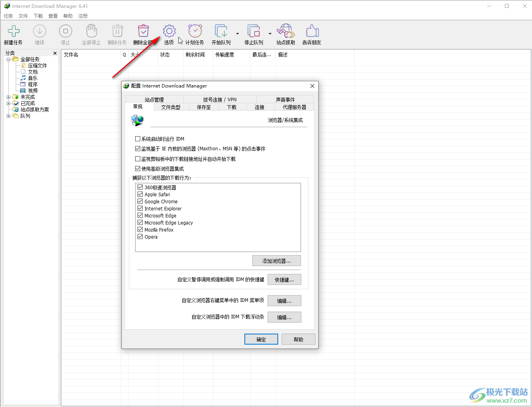Uncheck Microsoft Edge Legacy checkbox
Image resolution: width=532 pixels, height=407 pixels.
tap(140, 223)
